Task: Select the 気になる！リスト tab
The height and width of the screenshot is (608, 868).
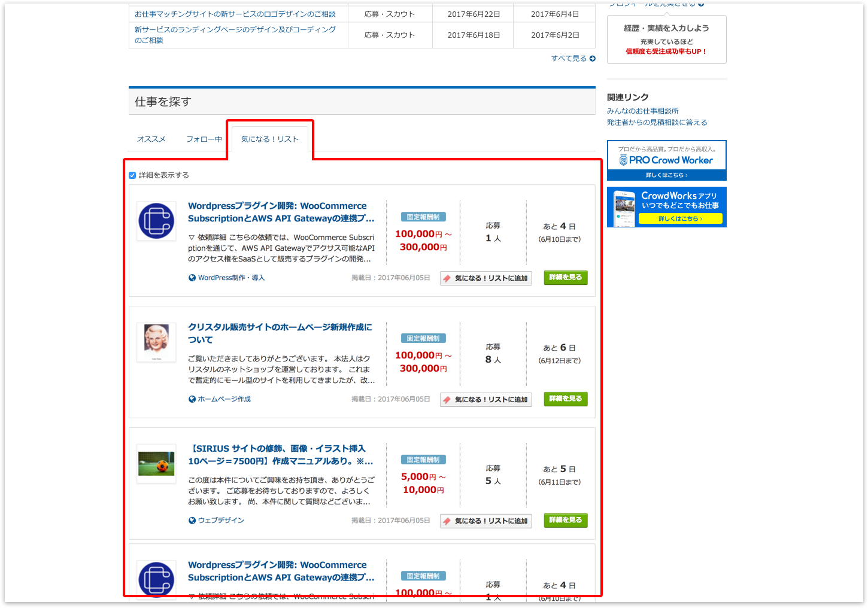Action: (x=269, y=139)
